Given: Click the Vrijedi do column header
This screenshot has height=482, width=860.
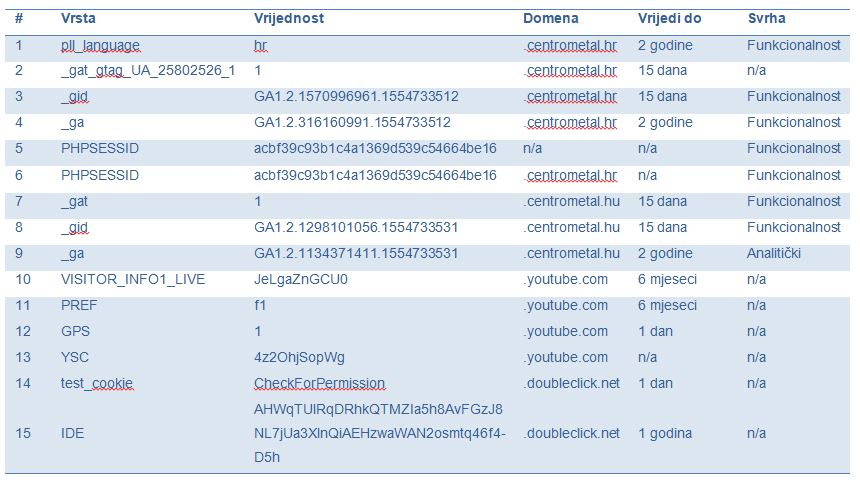Looking at the screenshot, I should pos(669,18).
